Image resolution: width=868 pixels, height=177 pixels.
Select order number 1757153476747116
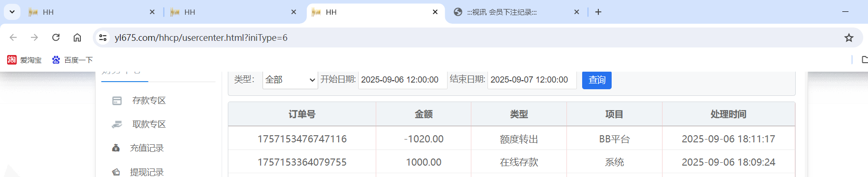pos(302,139)
